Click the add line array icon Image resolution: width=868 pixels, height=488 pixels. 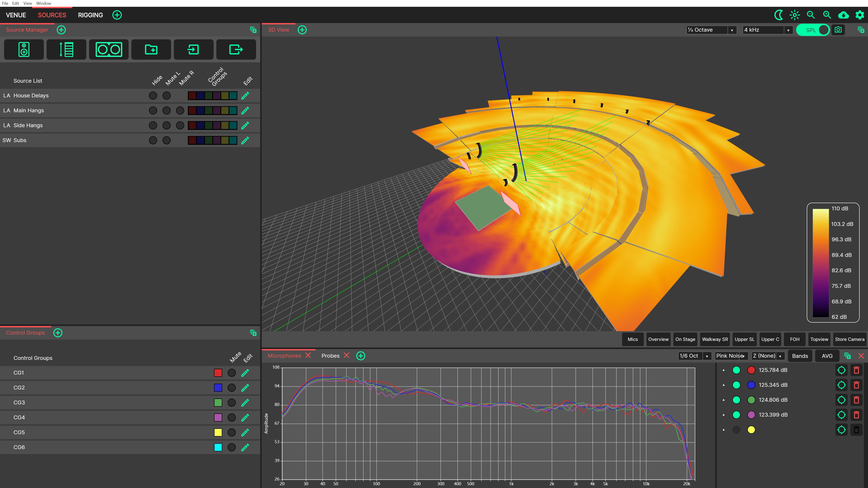click(x=66, y=49)
